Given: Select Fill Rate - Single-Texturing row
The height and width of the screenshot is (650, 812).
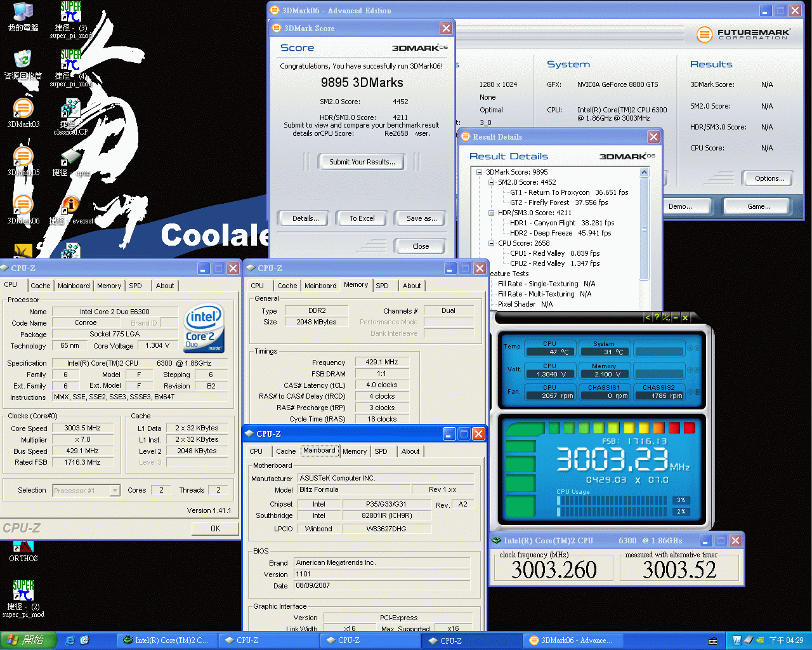Looking at the screenshot, I should pos(546,284).
